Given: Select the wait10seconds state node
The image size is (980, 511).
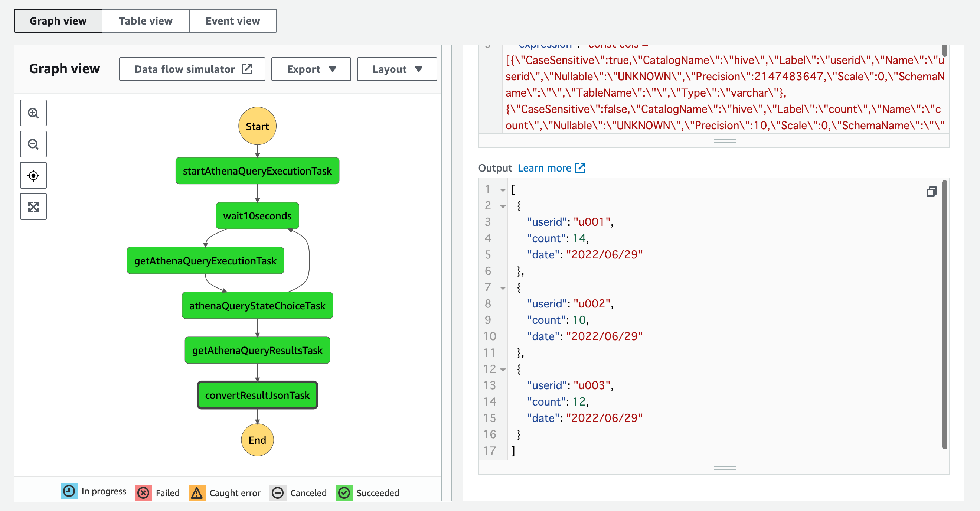Looking at the screenshot, I should point(258,216).
